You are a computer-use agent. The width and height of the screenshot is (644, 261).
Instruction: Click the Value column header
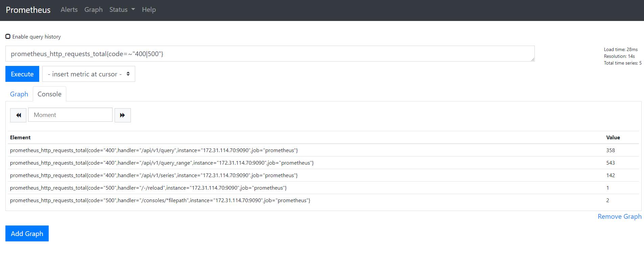point(613,137)
